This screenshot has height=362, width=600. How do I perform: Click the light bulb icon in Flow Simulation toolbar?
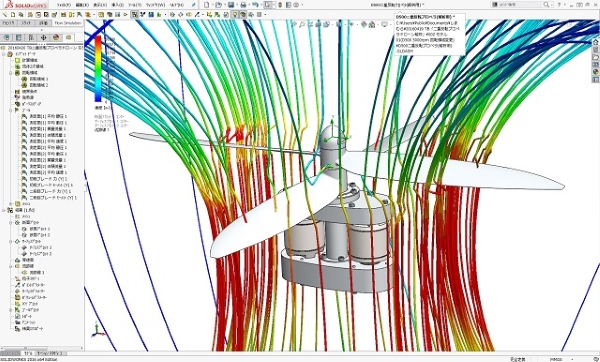(235, 15)
